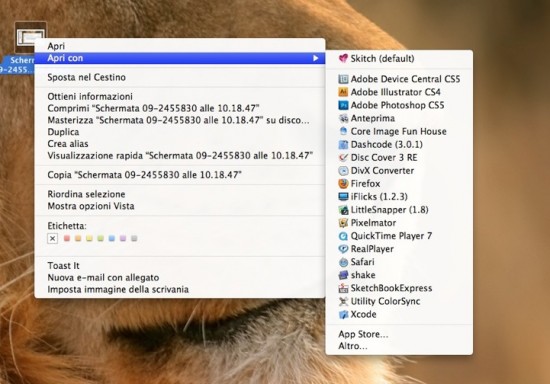Viewport: 550px width, 384px height.
Task: Choose the Dashcode (3.0.1) icon
Action: (343, 144)
